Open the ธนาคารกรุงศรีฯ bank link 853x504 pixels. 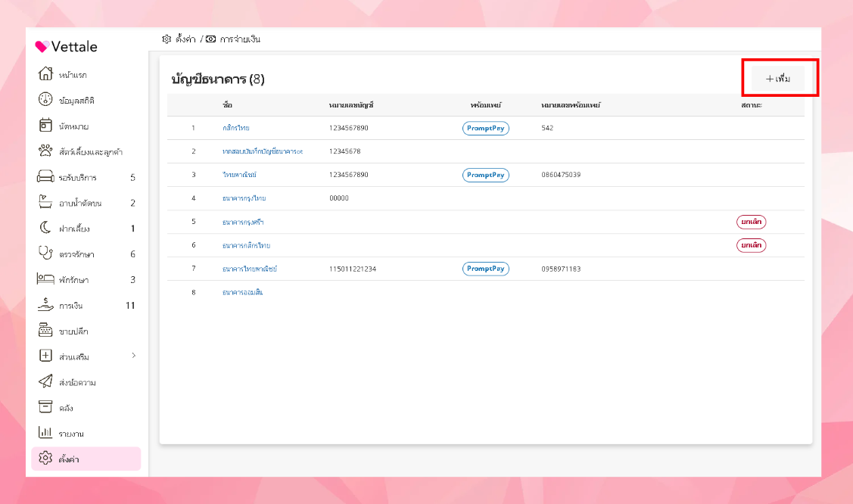click(x=243, y=222)
